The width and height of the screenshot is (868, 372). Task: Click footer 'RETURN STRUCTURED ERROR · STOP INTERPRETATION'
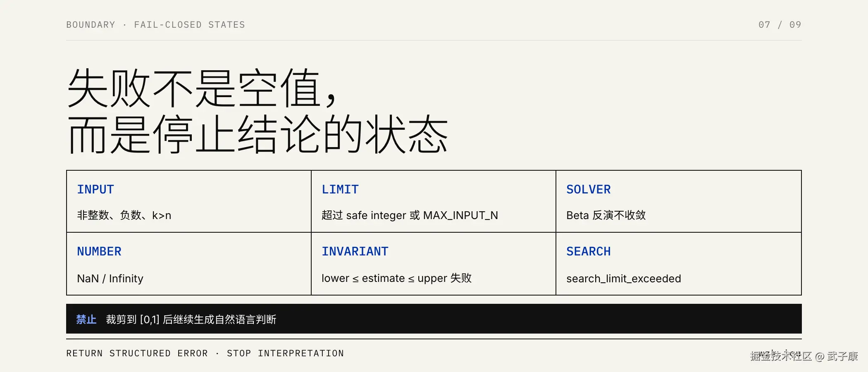205,353
